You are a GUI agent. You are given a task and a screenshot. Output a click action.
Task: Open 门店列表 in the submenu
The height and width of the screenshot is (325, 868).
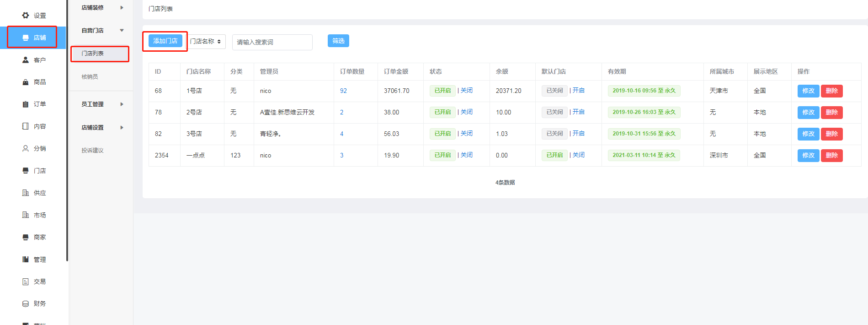[92, 53]
